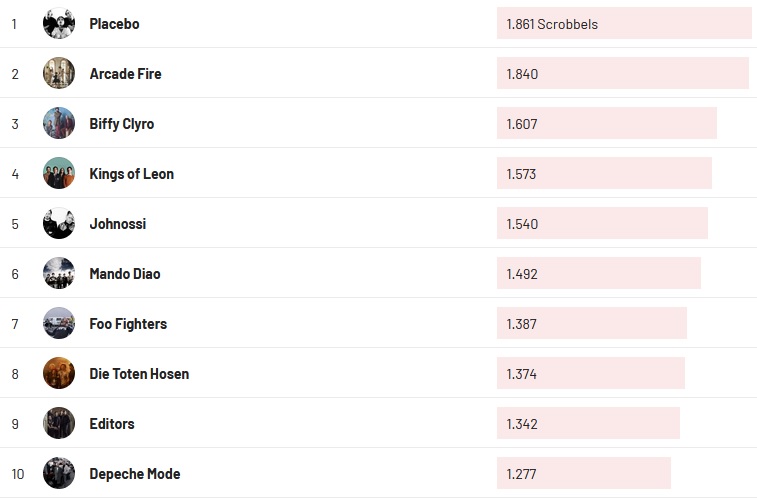This screenshot has width=757, height=498.
Task: Open the Foo Fighters avatar
Action: pyautogui.click(x=59, y=323)
